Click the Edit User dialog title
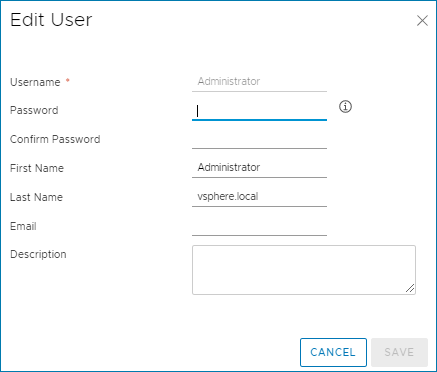The width and height of the screenshot is (437, 372). 51,20
